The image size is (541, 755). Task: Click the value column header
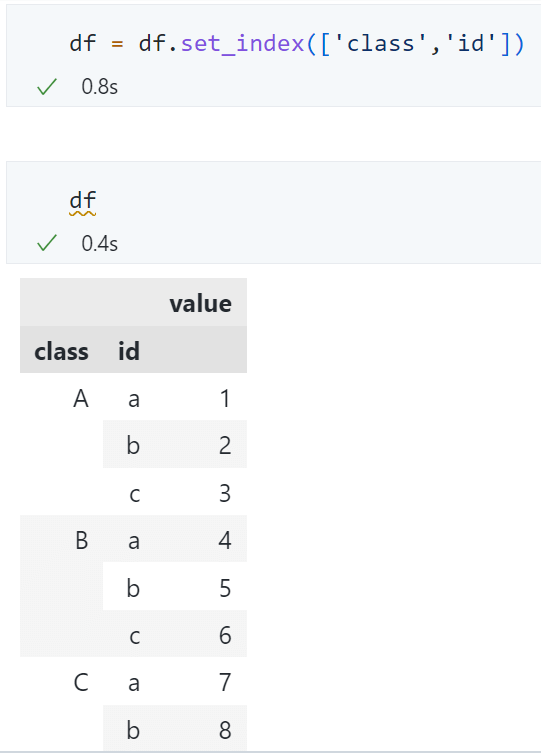(200, 303)
